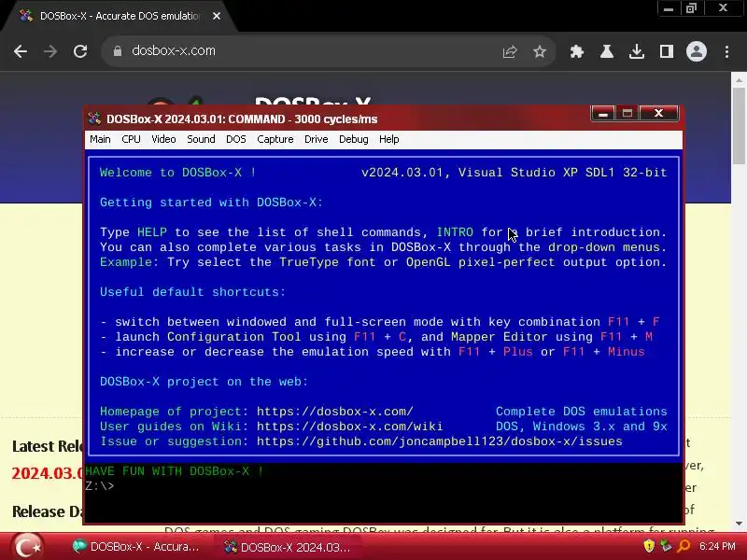Open Chrome Labs flask icon
This screenshot has height=560, width=747.
pyautogui.click(x=606, y=51)
